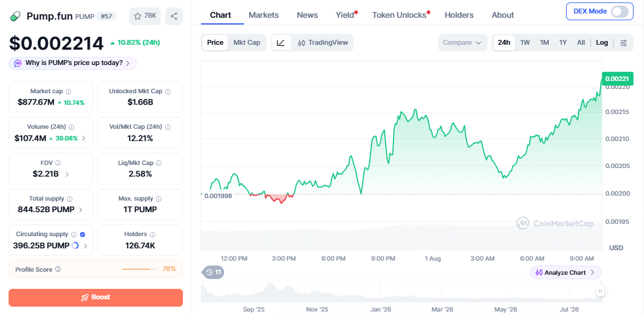Viewport: 644px width, 314px height.
Task: Select the 1Y time range
Action: click(563, 43)
